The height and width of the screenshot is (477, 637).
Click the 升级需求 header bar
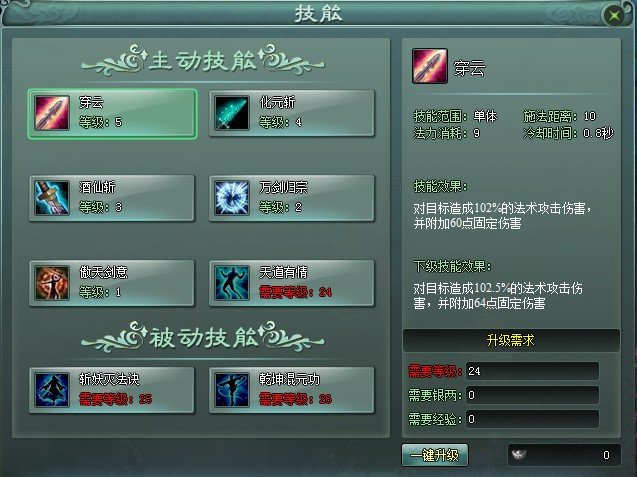(x=511, y=340)
